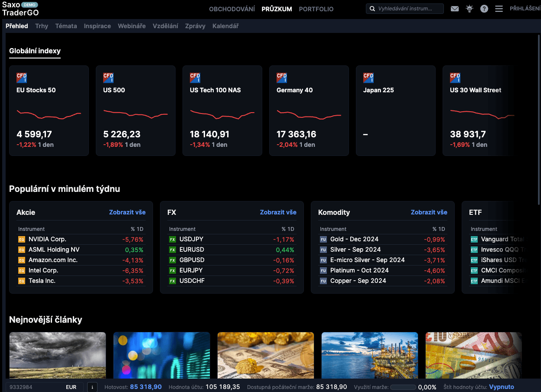This screenshot has width=541, height=392.
Task: Click the CFD icon on EU Stocks 50
Action: point(22,78)
